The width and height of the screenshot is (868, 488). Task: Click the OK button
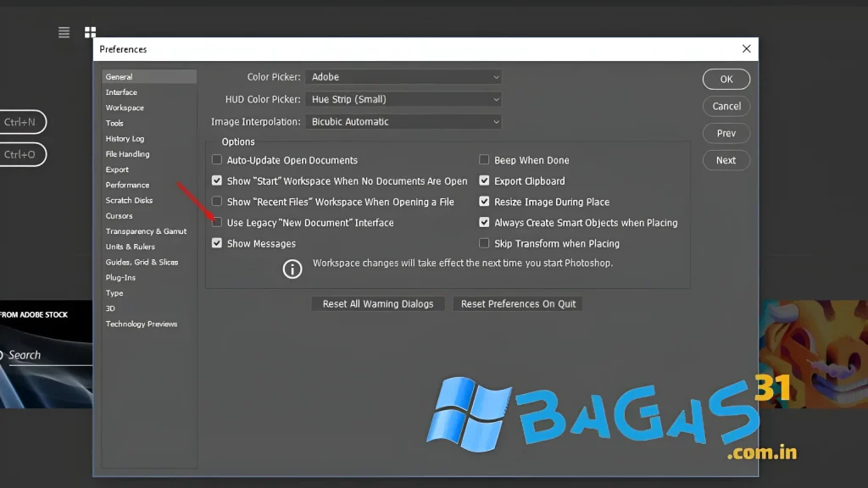click(726, 79)
